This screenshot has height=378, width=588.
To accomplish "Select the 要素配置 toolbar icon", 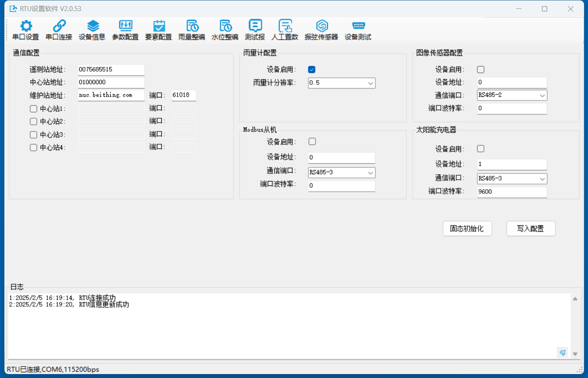I will (x=159, y=26).
